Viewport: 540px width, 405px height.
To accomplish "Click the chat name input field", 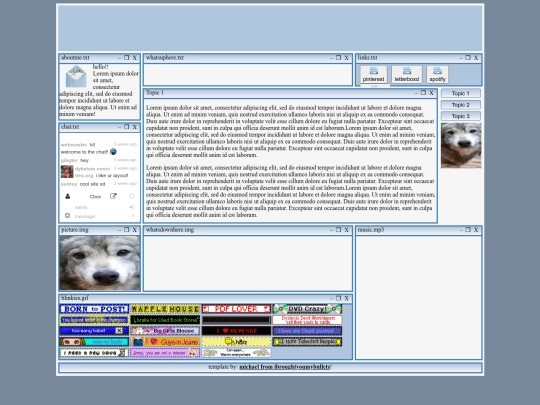I will point(100,207).
